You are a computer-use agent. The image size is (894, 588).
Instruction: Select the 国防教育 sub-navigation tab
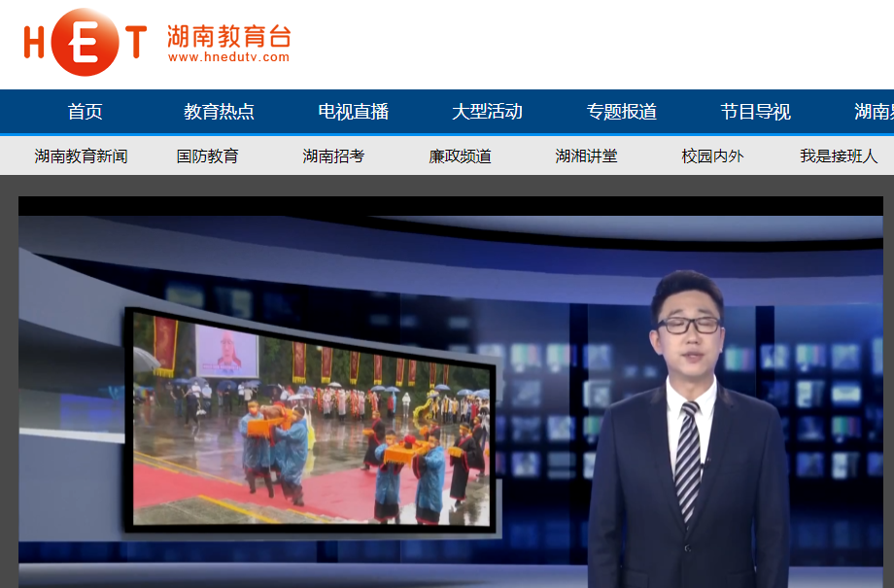(x=207, y=156)
